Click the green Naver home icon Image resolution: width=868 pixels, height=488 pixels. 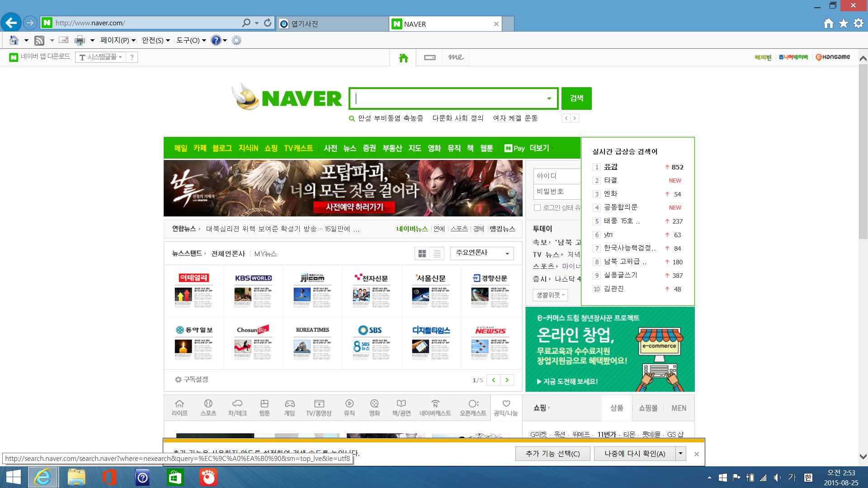[x=404, y=57]
